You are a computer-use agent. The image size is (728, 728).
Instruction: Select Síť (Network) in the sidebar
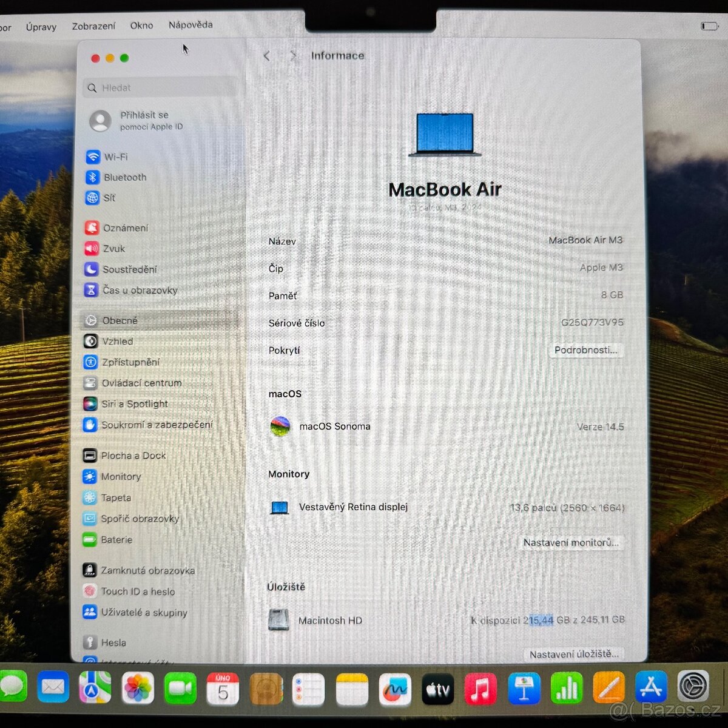(x=110, y=198)
